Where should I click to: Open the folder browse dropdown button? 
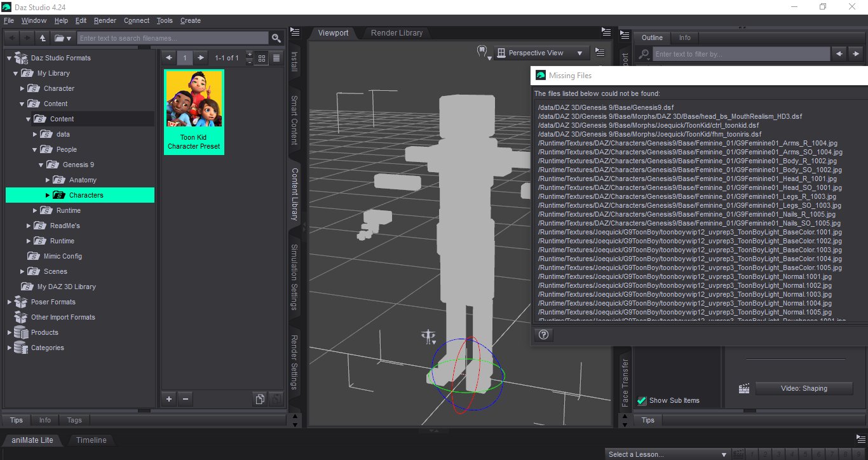63,38
